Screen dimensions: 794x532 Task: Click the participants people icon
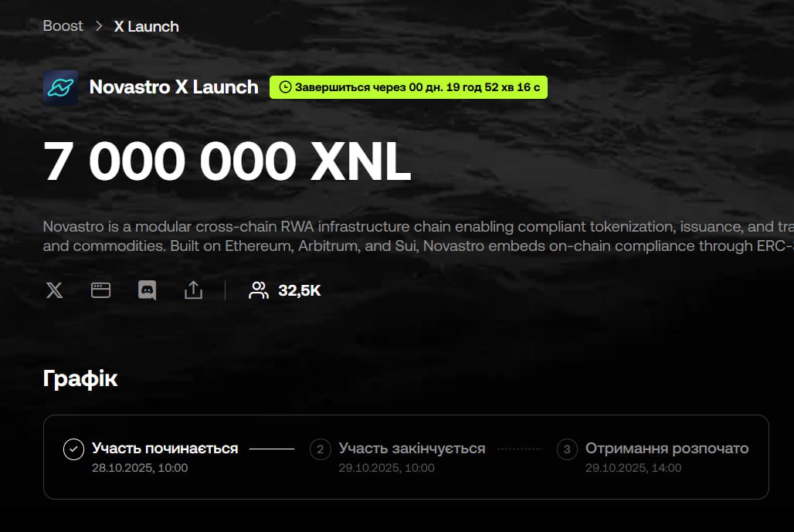(259, 290)
